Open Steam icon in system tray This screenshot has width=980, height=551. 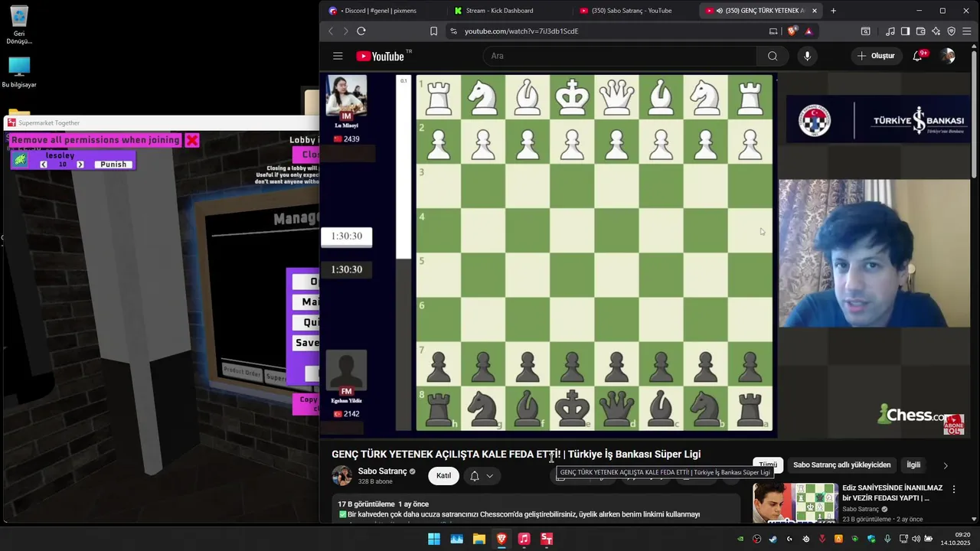coord(773,539)
